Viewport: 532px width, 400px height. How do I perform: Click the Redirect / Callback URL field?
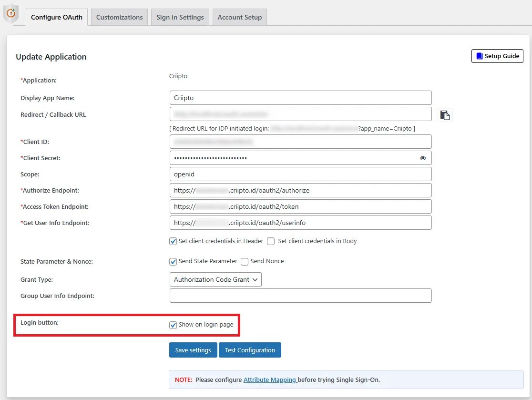tap(301, 114)
